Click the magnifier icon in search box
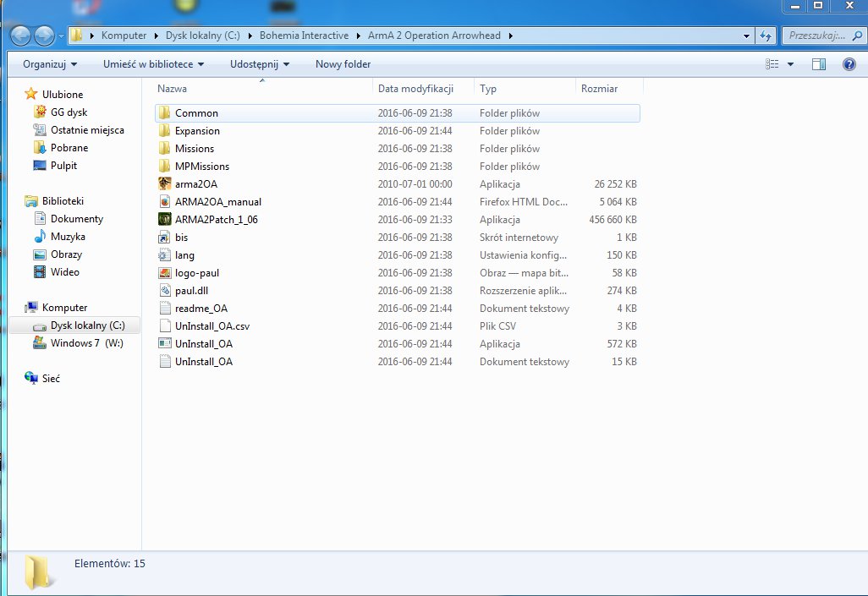The image size is (868, 596). point(857,36)
